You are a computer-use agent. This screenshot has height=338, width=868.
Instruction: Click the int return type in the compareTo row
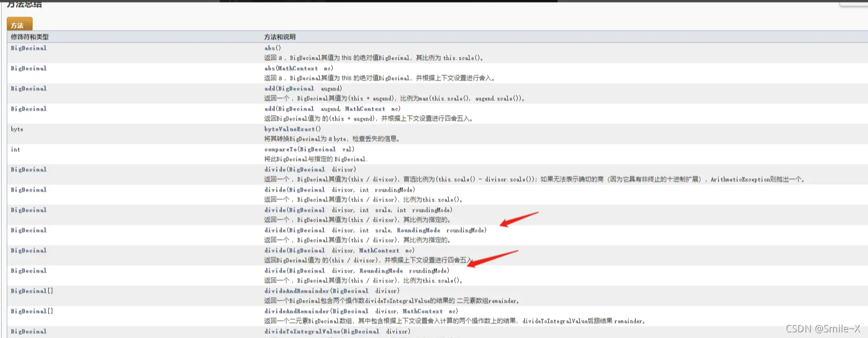(x=16, y=149)
